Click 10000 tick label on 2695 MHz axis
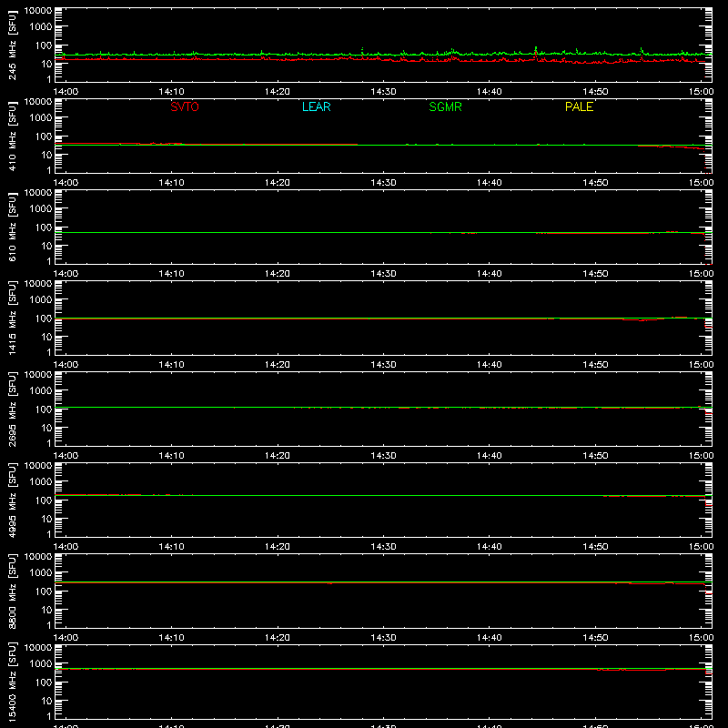This screenshot has width=728, height=728. (38, 375)
